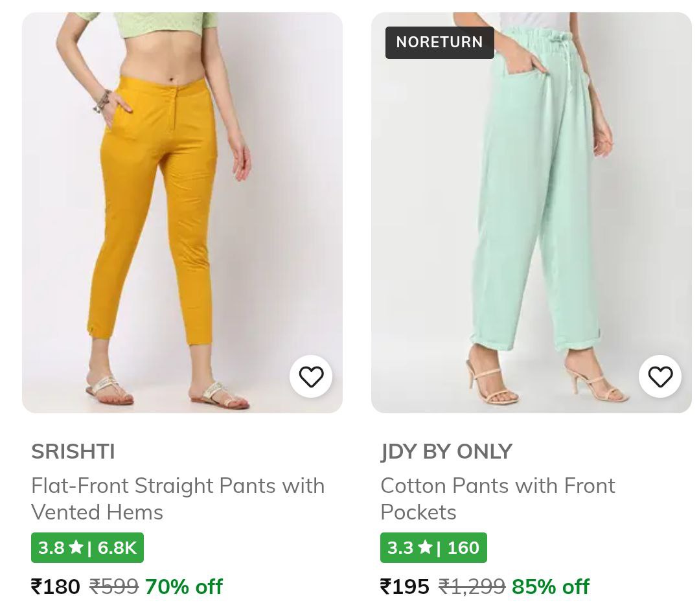Viewport: 699px width, 616px height.
Task: Open Flat-Front Straight Pants with Vented Hems title
Action: click(x=178, y=499)
